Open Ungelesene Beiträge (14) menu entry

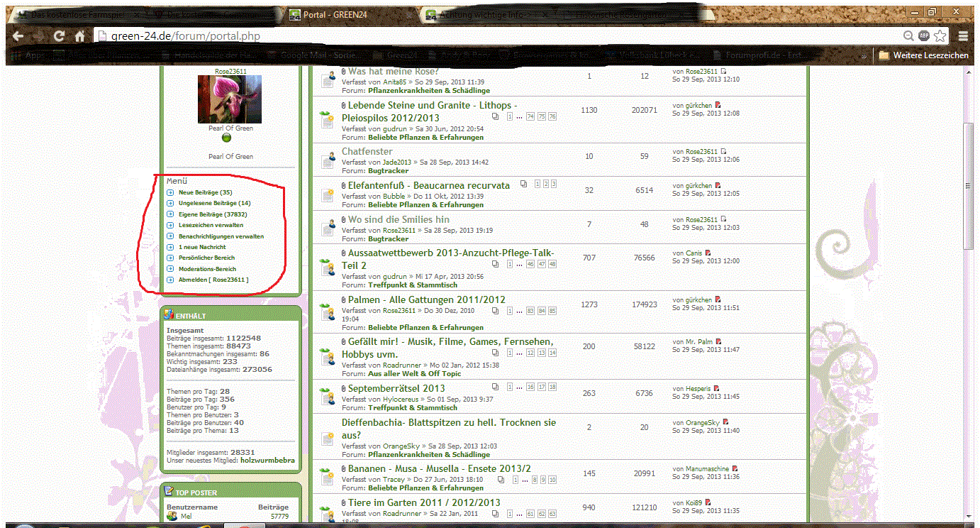click(214, 203)
